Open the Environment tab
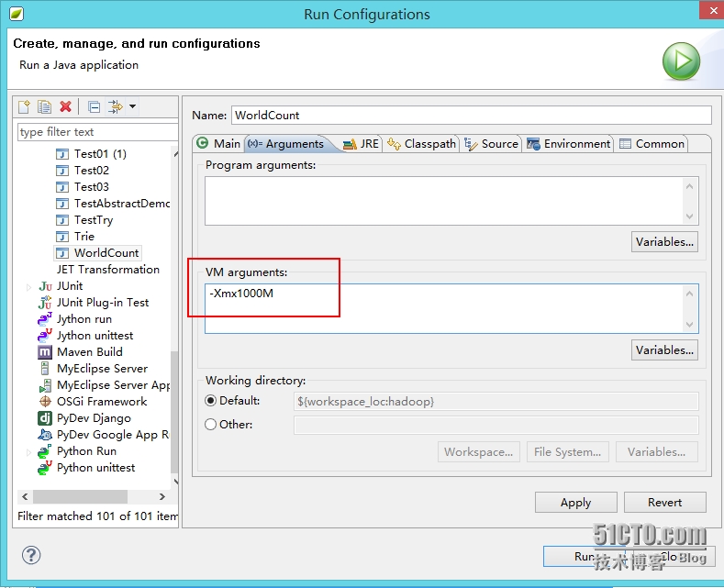 click(568, 143)
